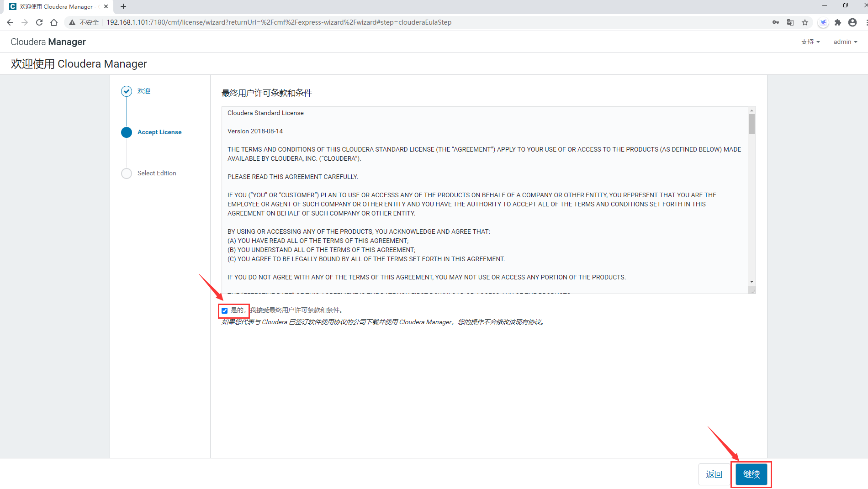
Task: Click the 欢迎使用 Cloudera Manager page title
Action: (79, 64)
